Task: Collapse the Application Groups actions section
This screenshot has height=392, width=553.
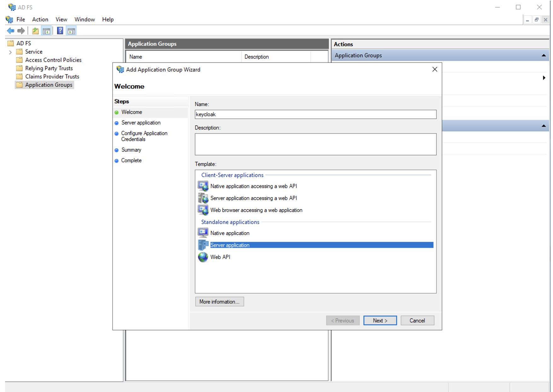Action: pos(544,55)
